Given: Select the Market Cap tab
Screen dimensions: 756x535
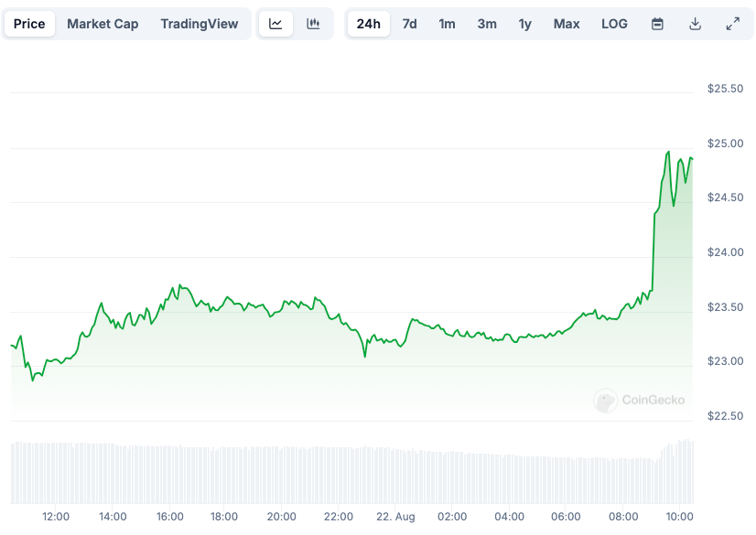Looking at the screenshot, I should coord(103,24).
